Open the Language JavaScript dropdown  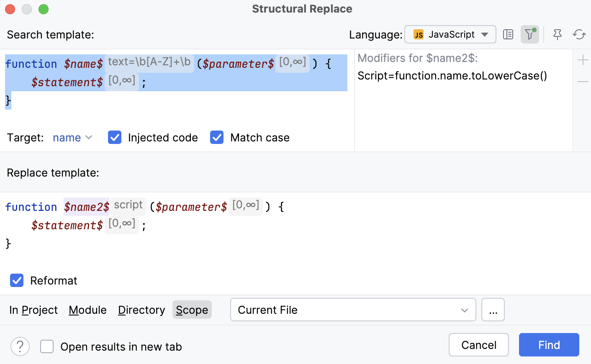(x=450, y=34)
